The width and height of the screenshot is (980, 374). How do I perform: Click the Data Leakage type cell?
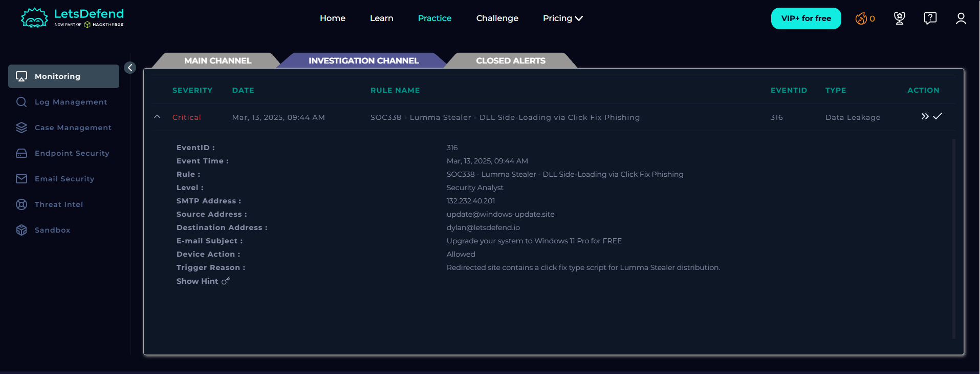(853, 117)
